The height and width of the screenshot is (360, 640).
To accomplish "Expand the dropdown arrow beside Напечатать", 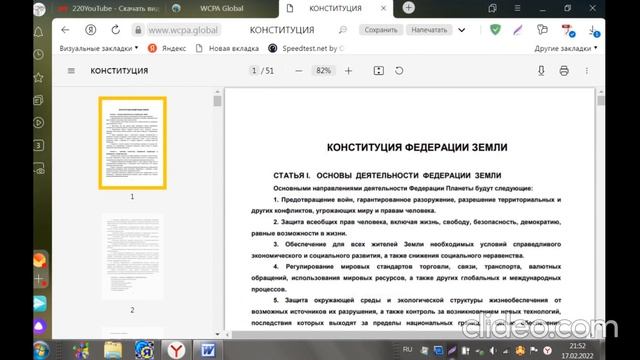I will (462, 30).
